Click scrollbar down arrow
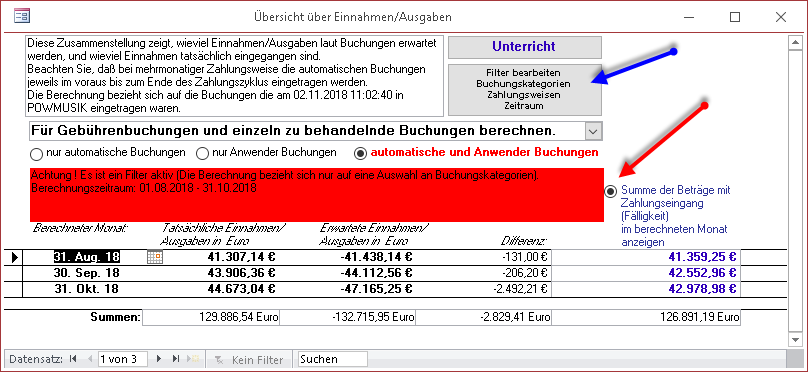 795,339
